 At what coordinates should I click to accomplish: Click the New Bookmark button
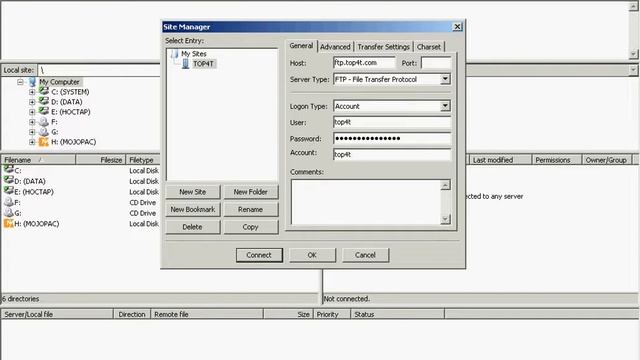click(193, 209)
